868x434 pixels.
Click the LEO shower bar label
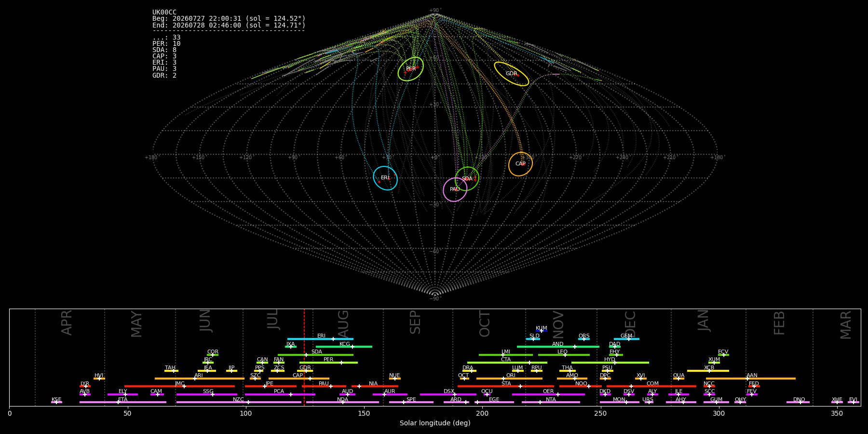click(562, 352)
